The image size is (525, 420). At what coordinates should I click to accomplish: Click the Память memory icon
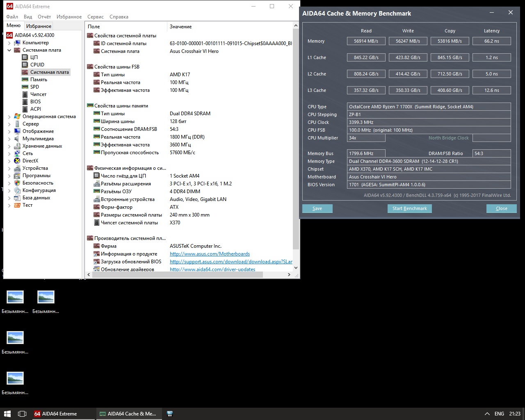click(25, 80)
